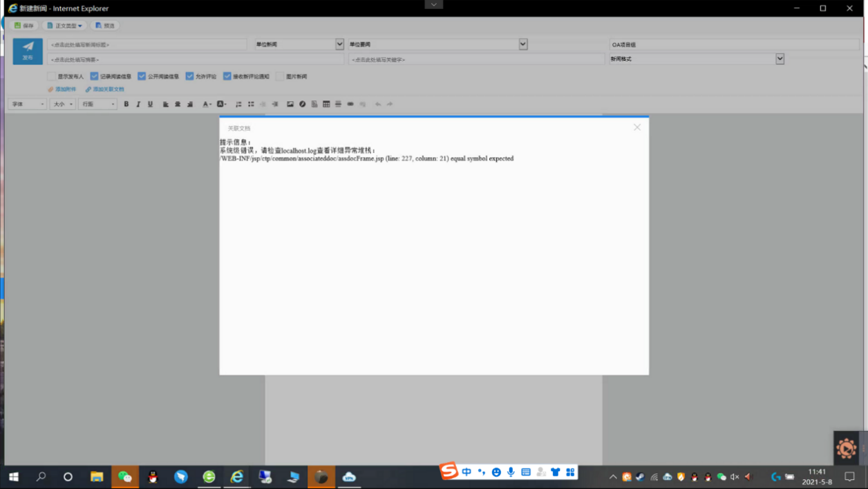Apply italic formatting in editor toolbar

(138, 104)
